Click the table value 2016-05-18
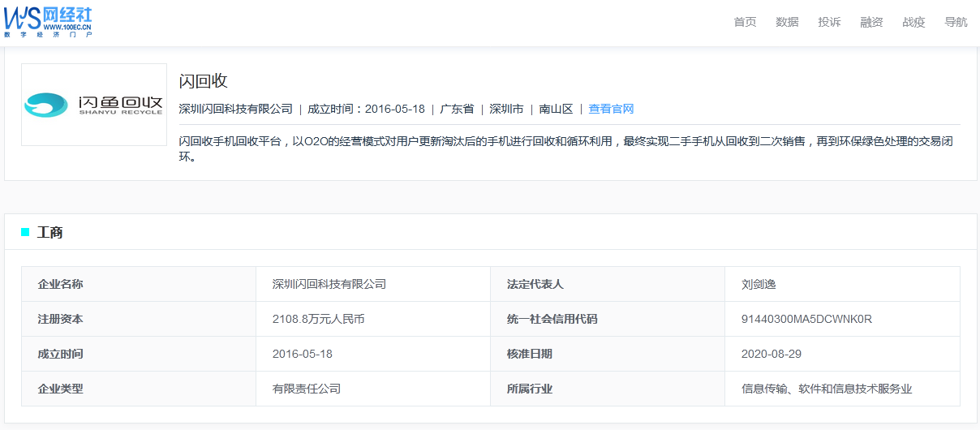 (303, 354)
